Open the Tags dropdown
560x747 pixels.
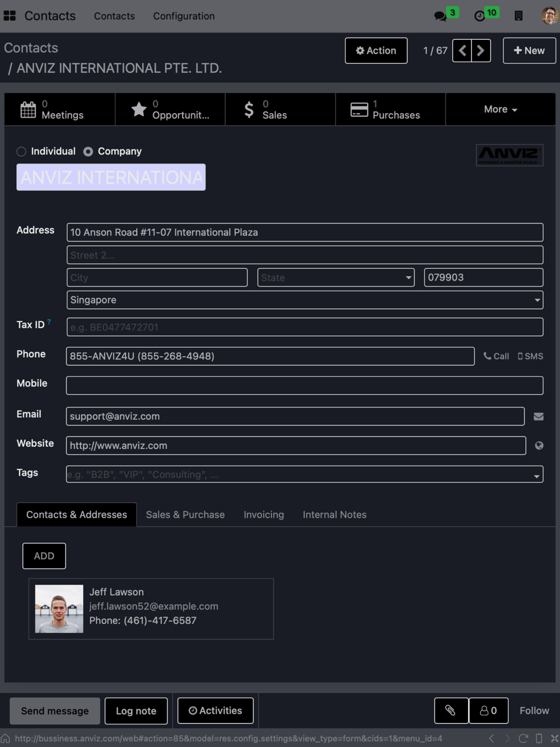coord(305,474)
